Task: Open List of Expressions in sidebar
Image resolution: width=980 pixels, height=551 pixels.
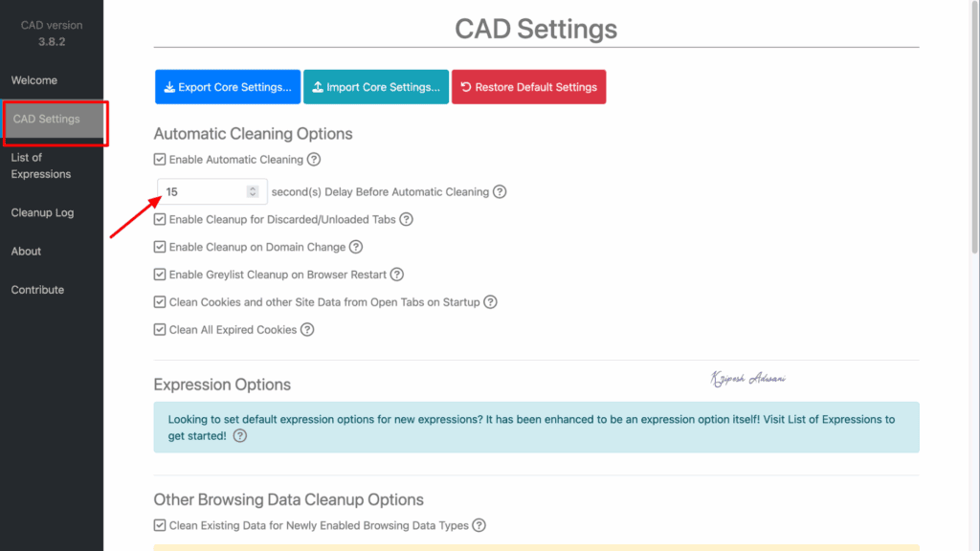Action: (x=41, y=165)
